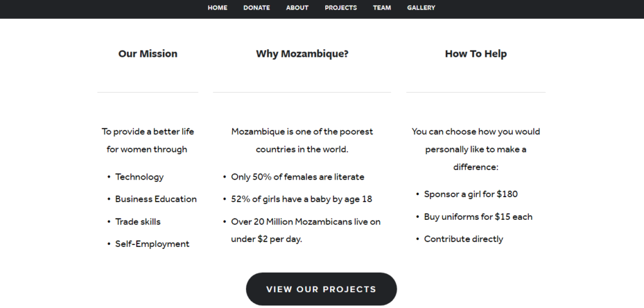Select the Business Education list item
The image size is (644, 308).
[x=155, y=199]
